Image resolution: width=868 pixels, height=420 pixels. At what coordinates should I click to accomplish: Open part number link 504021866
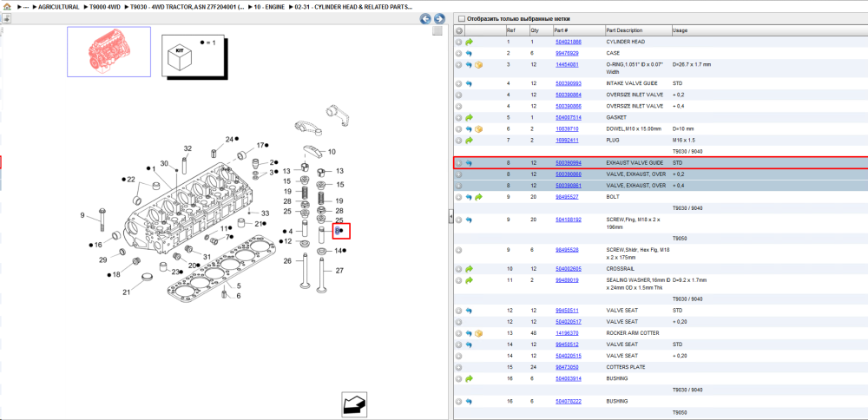click(x=568, y=42)
